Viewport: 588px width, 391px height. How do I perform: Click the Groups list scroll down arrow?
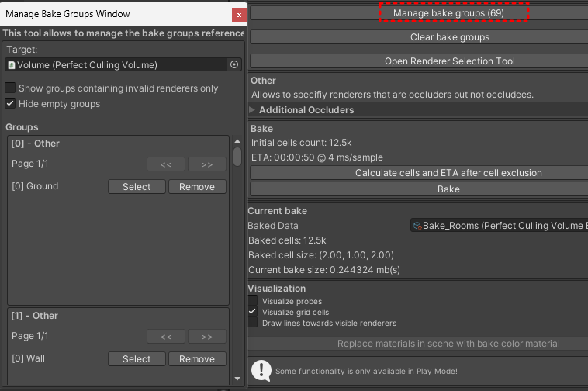pos(237,379)
